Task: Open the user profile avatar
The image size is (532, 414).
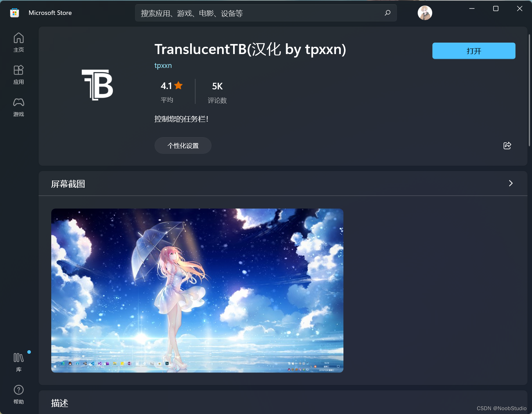Action: pos(425,13)
